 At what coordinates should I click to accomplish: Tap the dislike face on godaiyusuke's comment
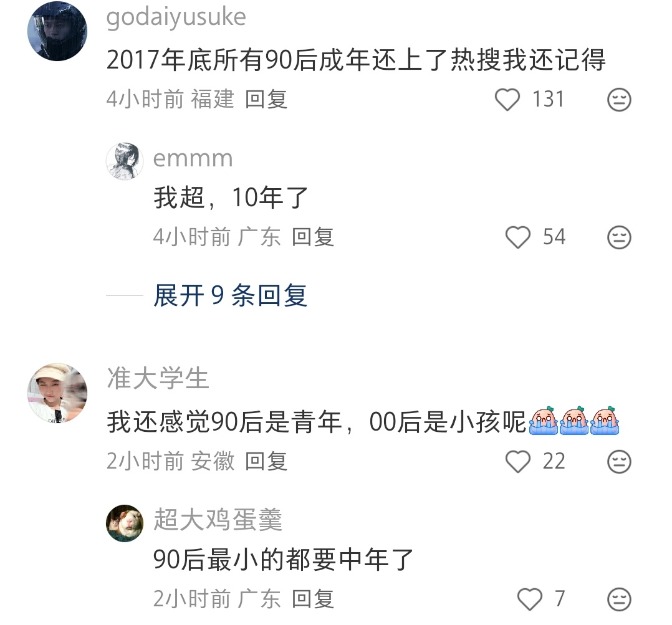coord(619,100)
